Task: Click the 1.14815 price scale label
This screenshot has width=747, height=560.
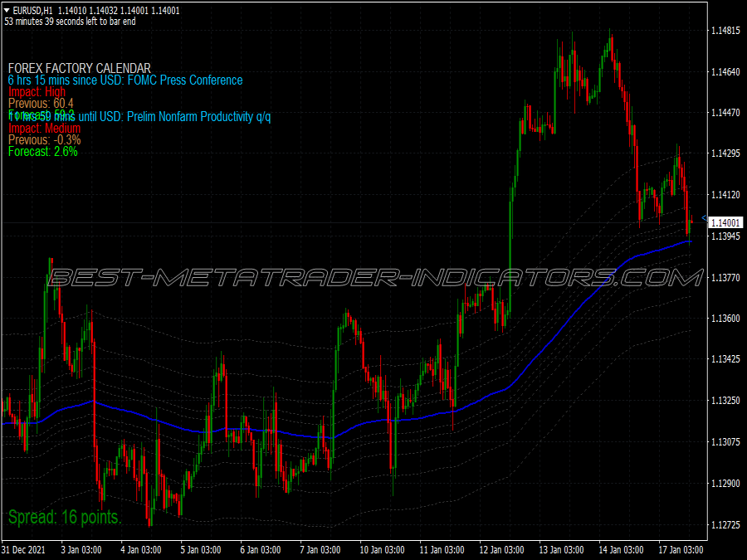Action: coord(725,31)
